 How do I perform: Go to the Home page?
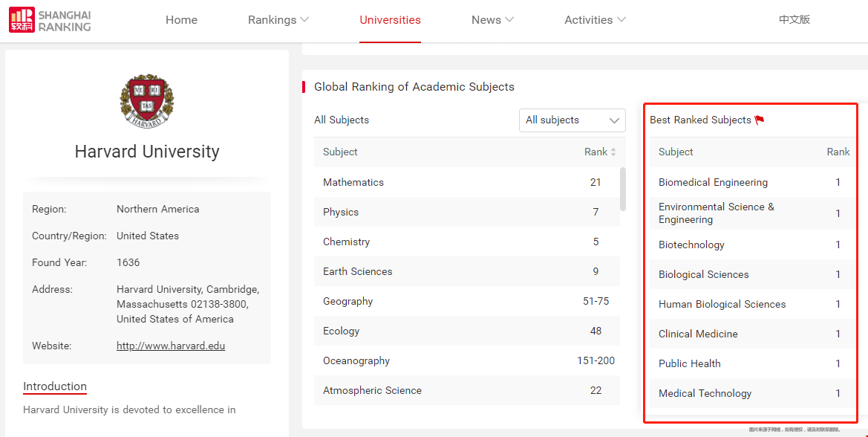[x=181, y=20]
